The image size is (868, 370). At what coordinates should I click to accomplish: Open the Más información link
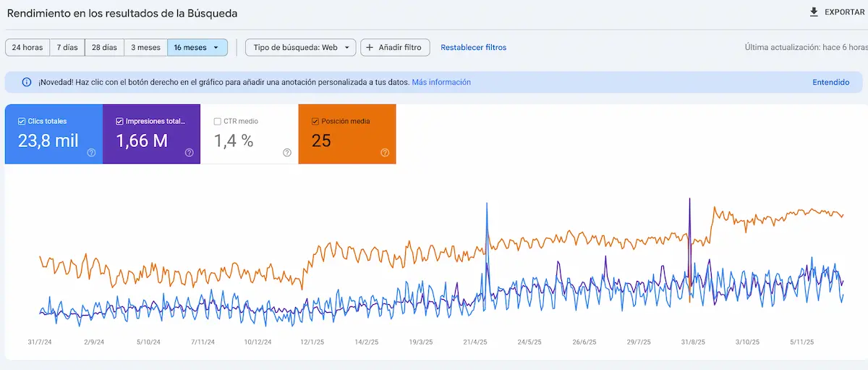pos(441,83)
